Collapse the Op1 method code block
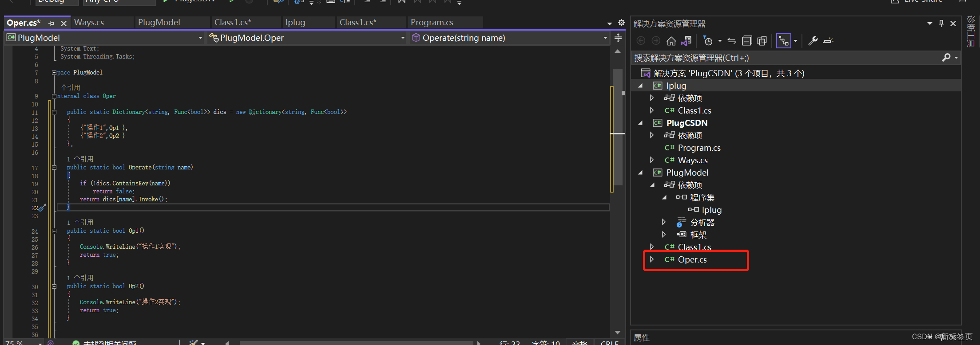 click(x=54, y=231)
